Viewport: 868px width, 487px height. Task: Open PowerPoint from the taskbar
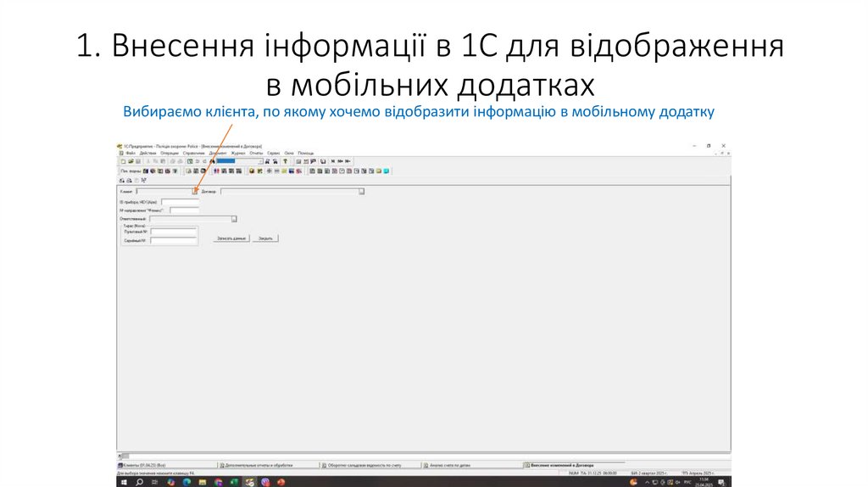tap(281, 483)
